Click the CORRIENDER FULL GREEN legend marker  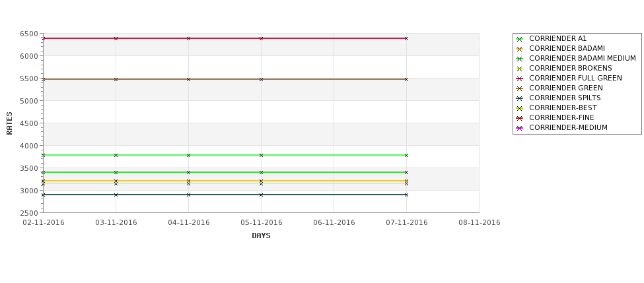click(x=519, y=79)
